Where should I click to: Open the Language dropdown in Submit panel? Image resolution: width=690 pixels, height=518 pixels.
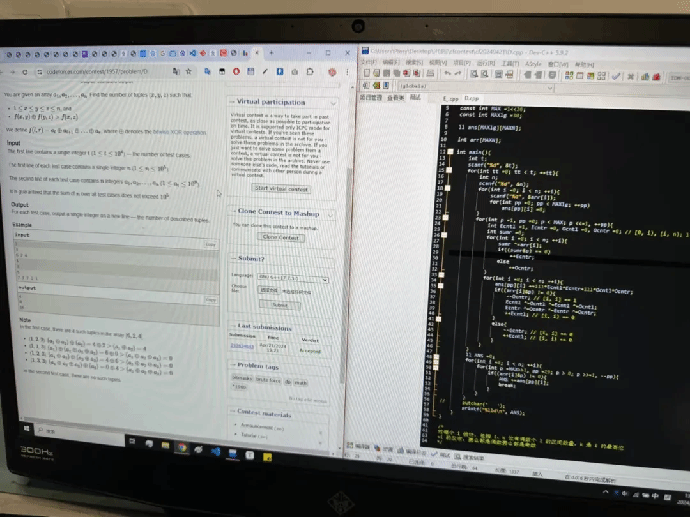(293, 279)
